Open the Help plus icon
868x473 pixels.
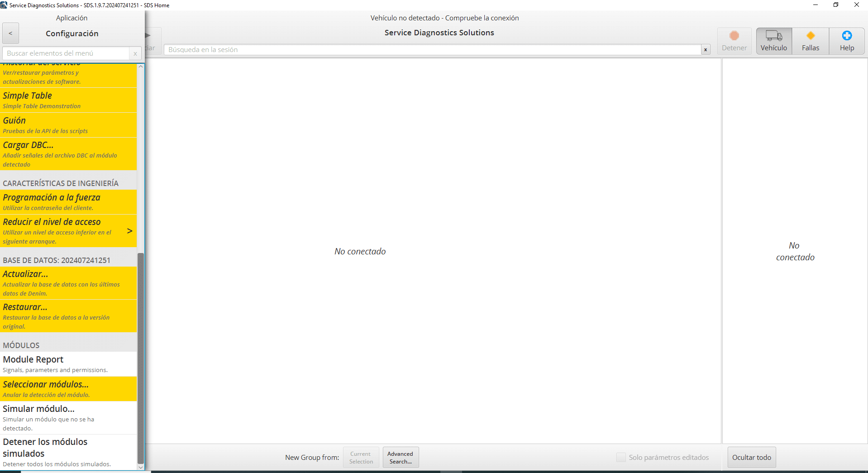(x=847, y=36)
